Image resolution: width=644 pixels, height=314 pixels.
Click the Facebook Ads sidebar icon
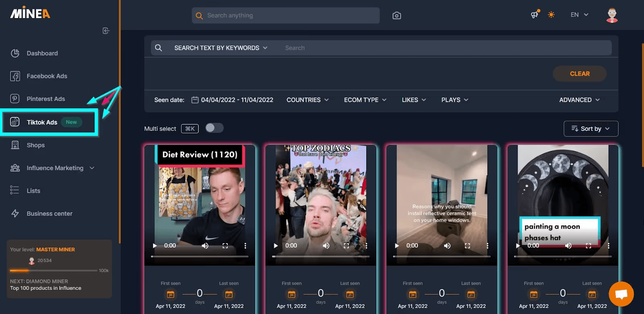click(15, 76)
